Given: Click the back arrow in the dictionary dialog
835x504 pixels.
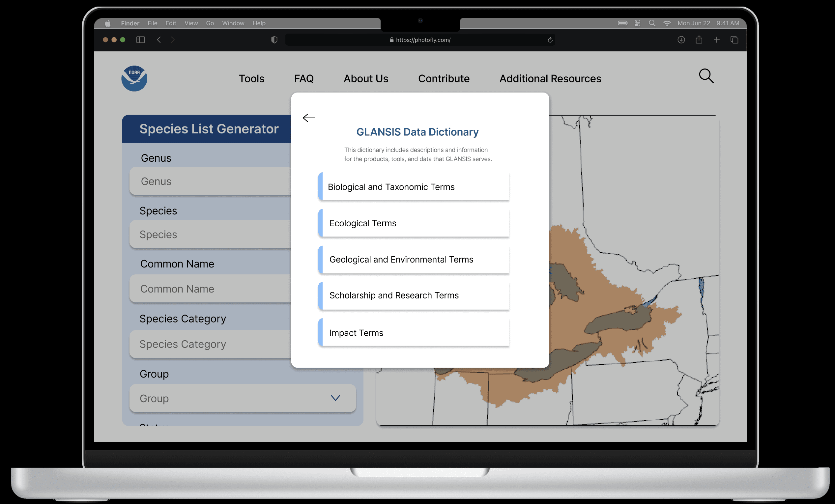Looking at the screenshot, I should click(x=309, y=118).
